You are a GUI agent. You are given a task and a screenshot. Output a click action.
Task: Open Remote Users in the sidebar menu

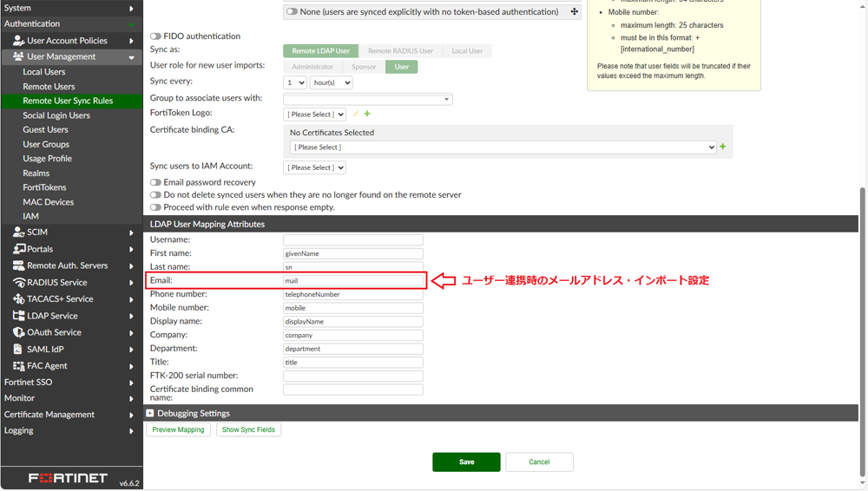click(x=49, y=87)
